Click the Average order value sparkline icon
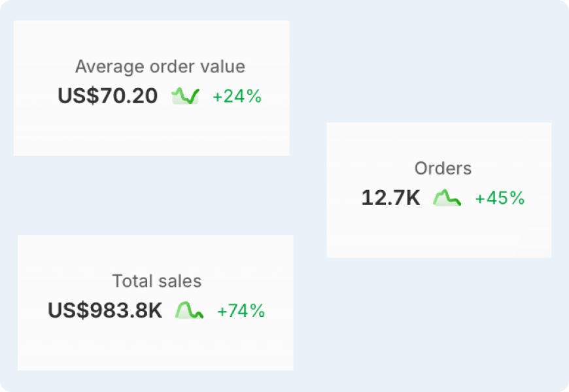Image resolution: width=569 pixels, height=392 pixels. click(x=186, y=96)
